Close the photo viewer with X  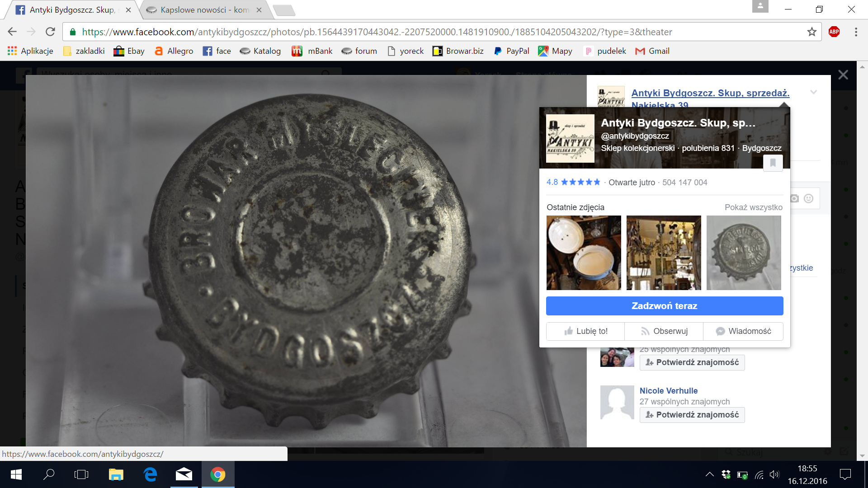click(x=843, y=75)
